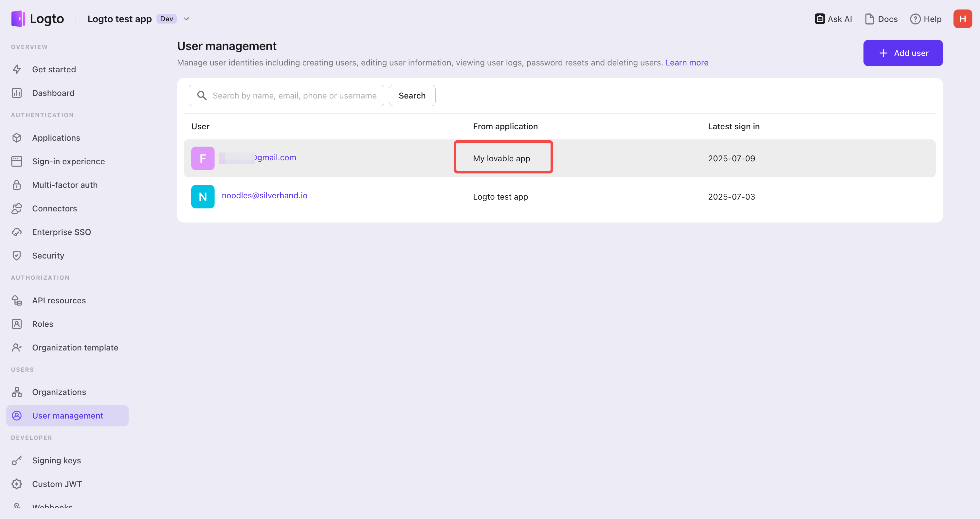Click the Help question mark icon
Screen dimensions: 980x519
(915, 19)
